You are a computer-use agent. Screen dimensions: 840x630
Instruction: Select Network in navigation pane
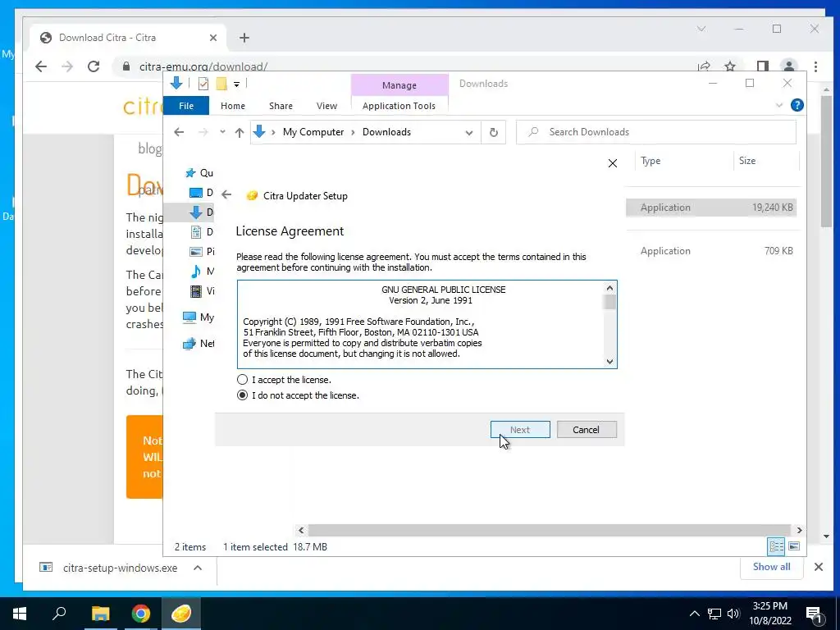[x=198, y=344]
